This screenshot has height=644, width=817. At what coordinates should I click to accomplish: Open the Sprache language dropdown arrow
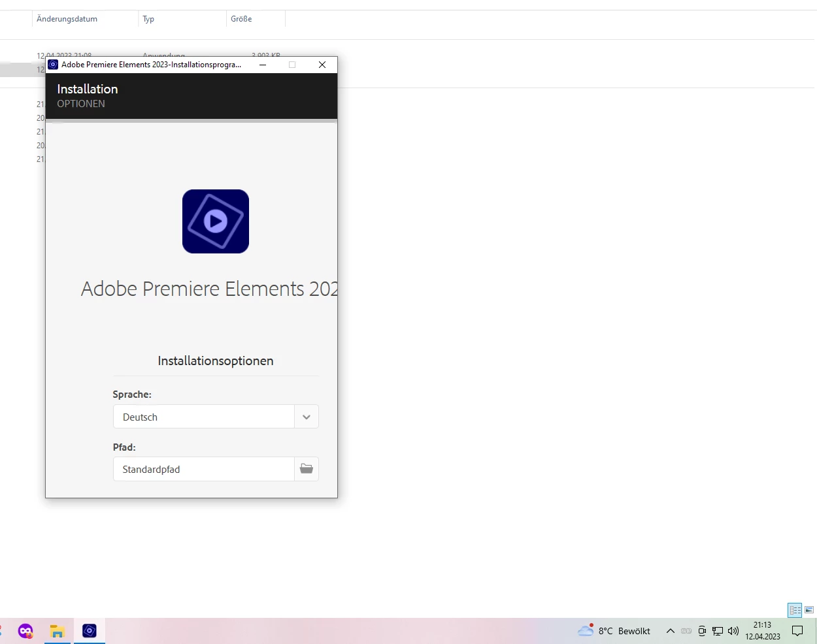pos(307,417)
